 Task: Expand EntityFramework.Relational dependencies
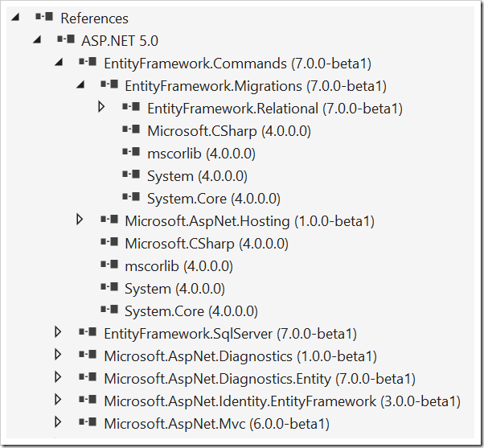point(101,107)
